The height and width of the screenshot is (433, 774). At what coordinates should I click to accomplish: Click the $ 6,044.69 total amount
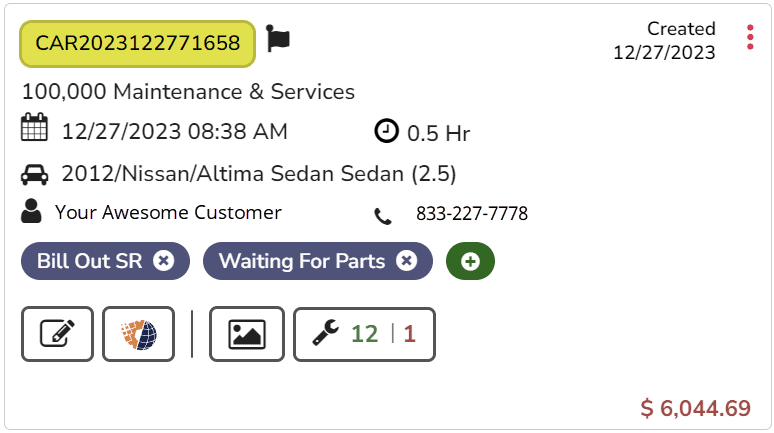[x=695, y=408]
